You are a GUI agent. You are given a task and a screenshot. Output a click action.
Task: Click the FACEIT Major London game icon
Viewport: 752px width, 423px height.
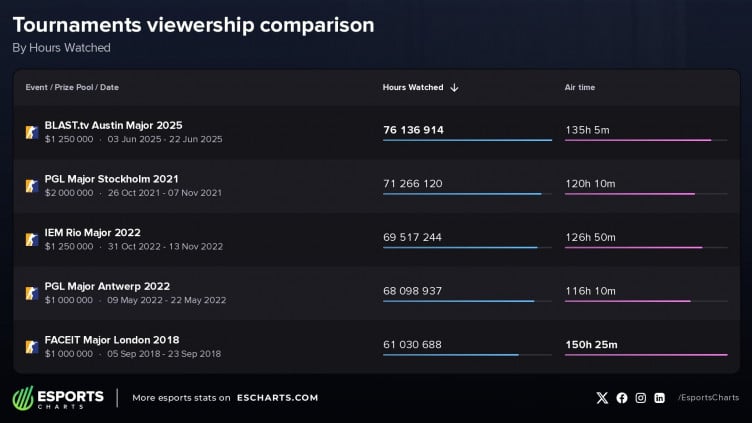[x=32, y=347]
